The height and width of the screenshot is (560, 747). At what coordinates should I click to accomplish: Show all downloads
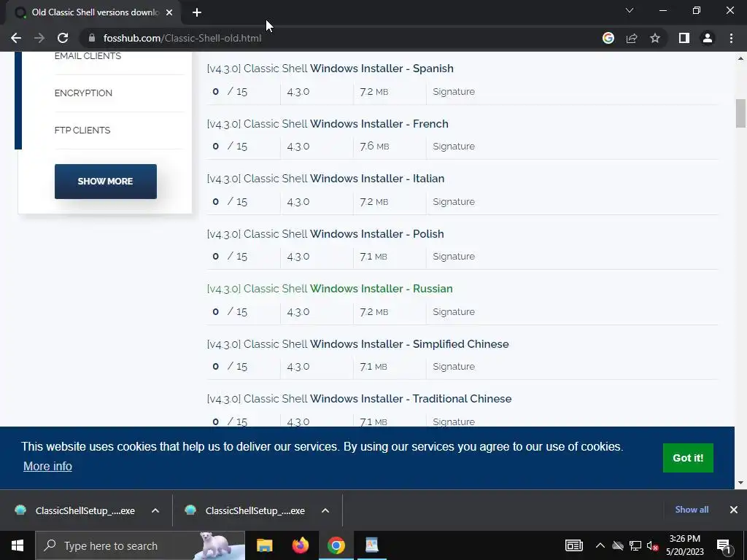pos(692,510)
